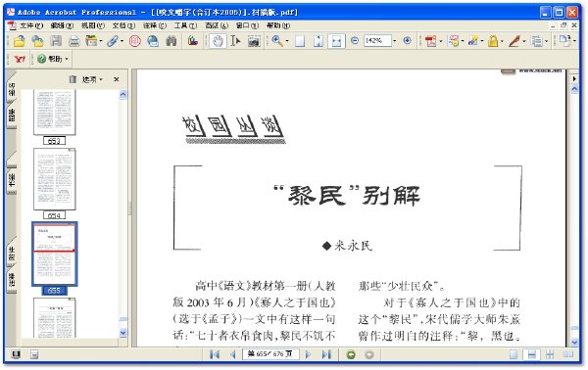Go to the next page button
Screen dimensions: 588x370
tap(309, 354)
